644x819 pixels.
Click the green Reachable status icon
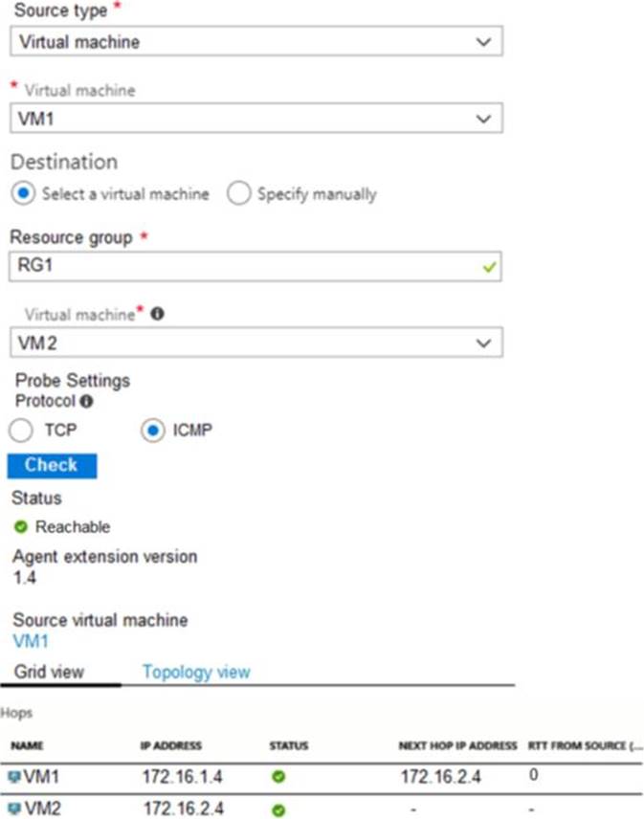tap(21, 527)
